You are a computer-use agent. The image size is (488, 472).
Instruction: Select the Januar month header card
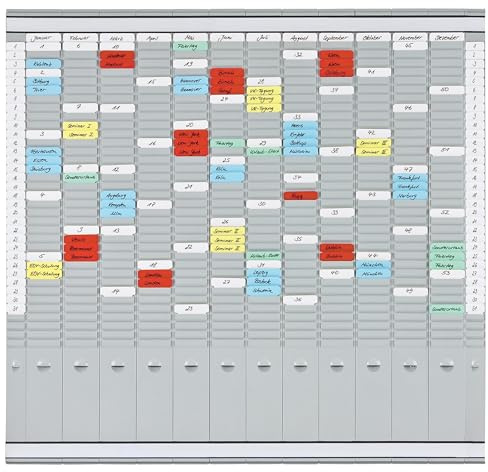(43, 38)
